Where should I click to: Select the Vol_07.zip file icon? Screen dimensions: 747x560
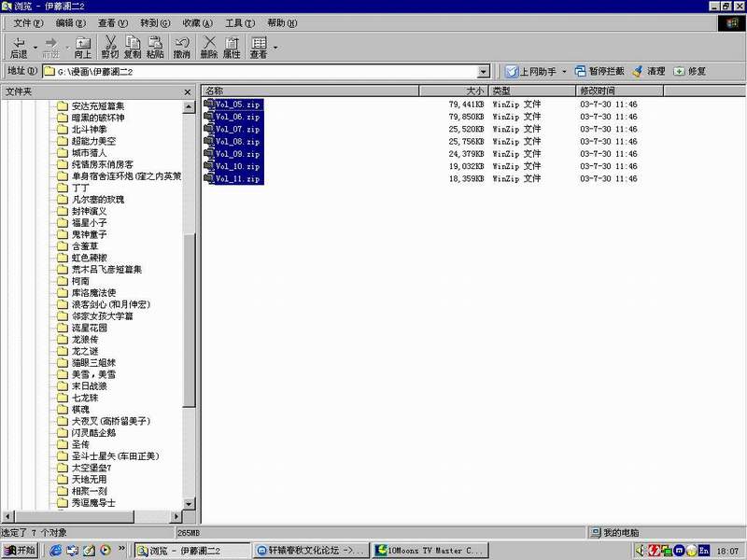coord(209,129)
